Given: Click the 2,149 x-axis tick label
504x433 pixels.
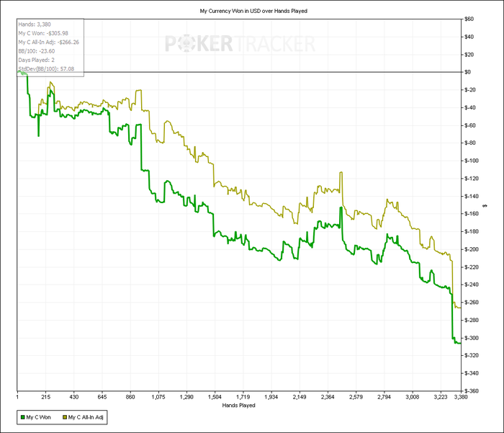Looking at the screenshot, I should click(x=300, y=397).
